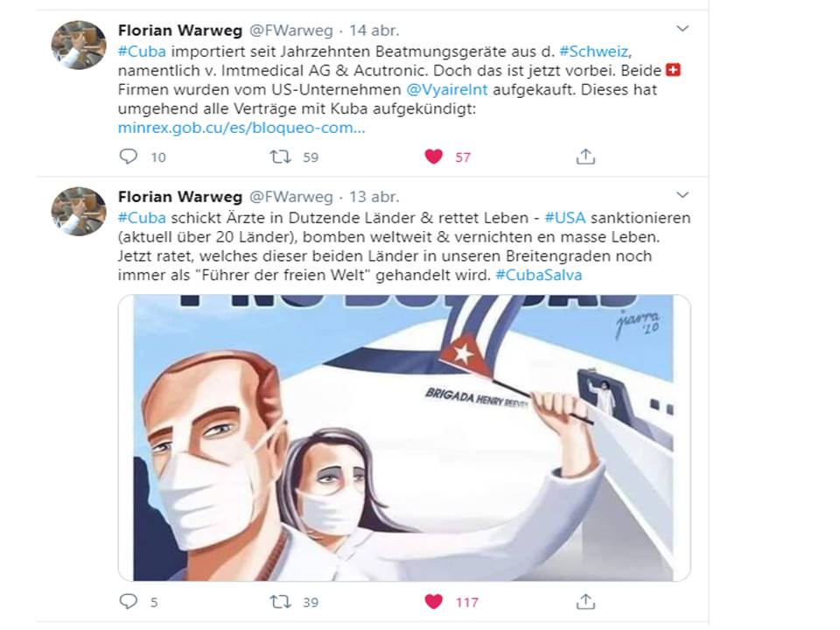Open the 14 abr. tweet timestamp
This screenshot has width=840, height=630.
pos(374,31)
